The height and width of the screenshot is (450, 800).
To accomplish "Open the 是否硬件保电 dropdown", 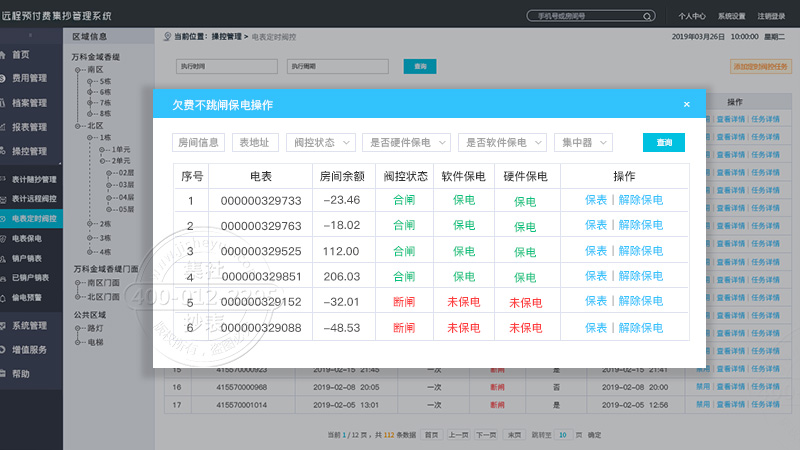I will (405, 142).
